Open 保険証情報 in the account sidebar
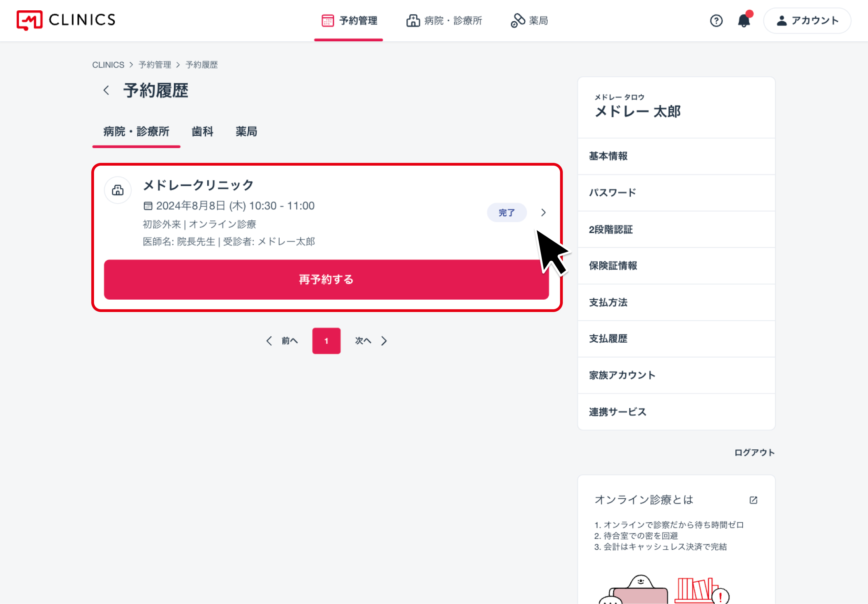 tap(613, 266)
